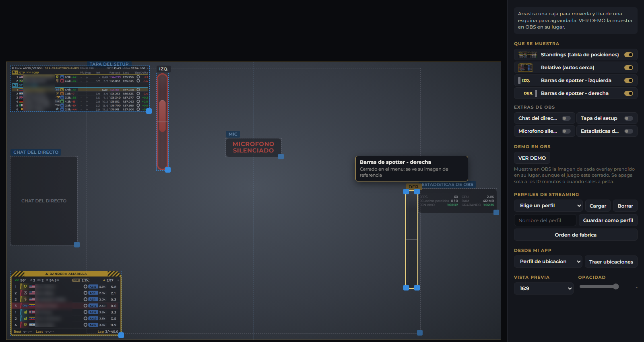Click the resize handle of the left spotter bar

[x=168, y=170]
